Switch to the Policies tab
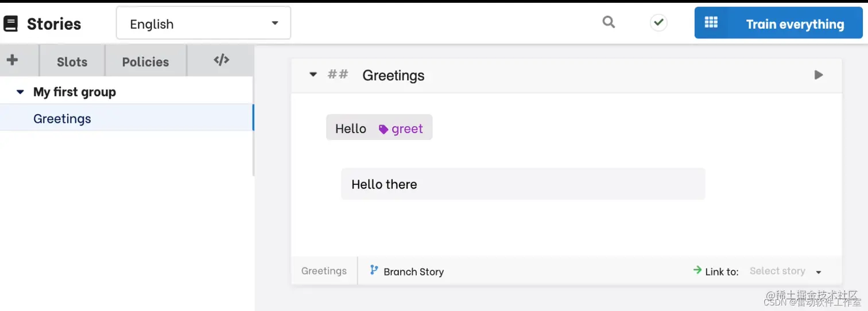The height and width of the screenshot is (311, 868). point(145,61)
